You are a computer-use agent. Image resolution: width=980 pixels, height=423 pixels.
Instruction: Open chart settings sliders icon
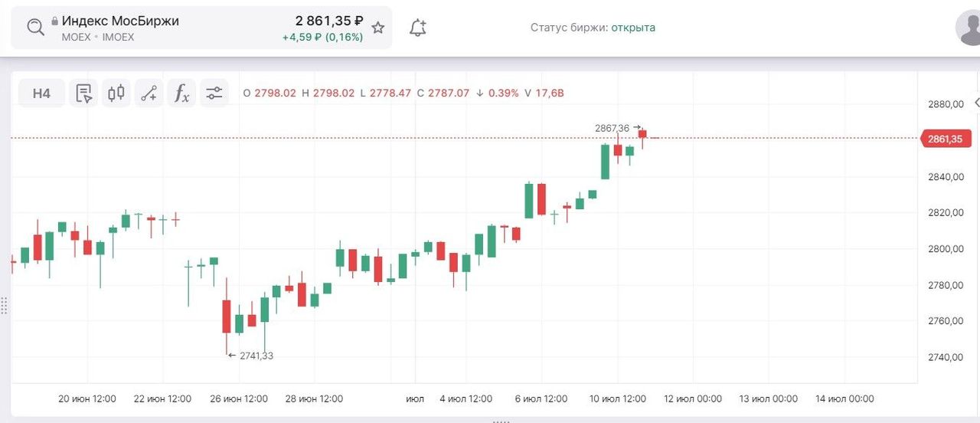click(214, 93)
